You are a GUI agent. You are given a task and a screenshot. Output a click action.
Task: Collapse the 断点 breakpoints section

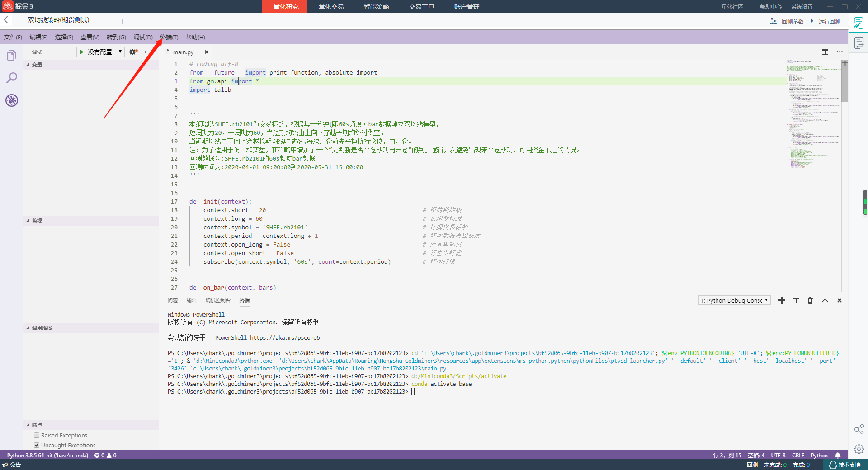pyautogui.click(x=90, y=425)
